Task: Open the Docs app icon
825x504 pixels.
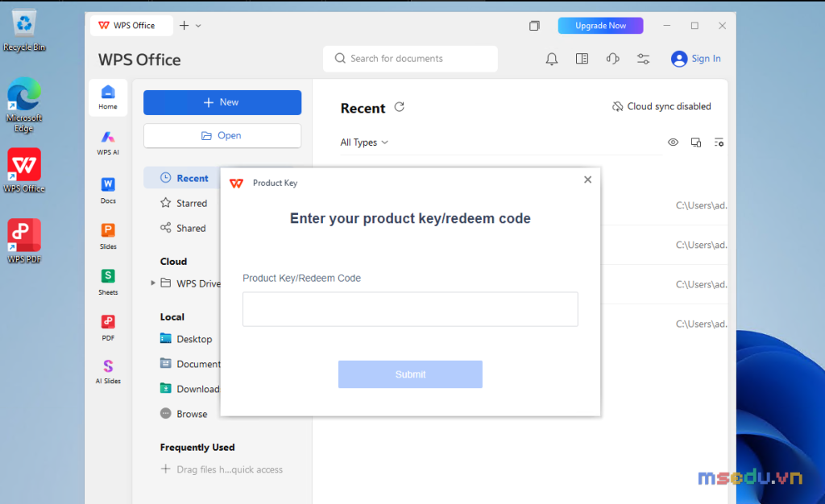Action: point(108,190)
